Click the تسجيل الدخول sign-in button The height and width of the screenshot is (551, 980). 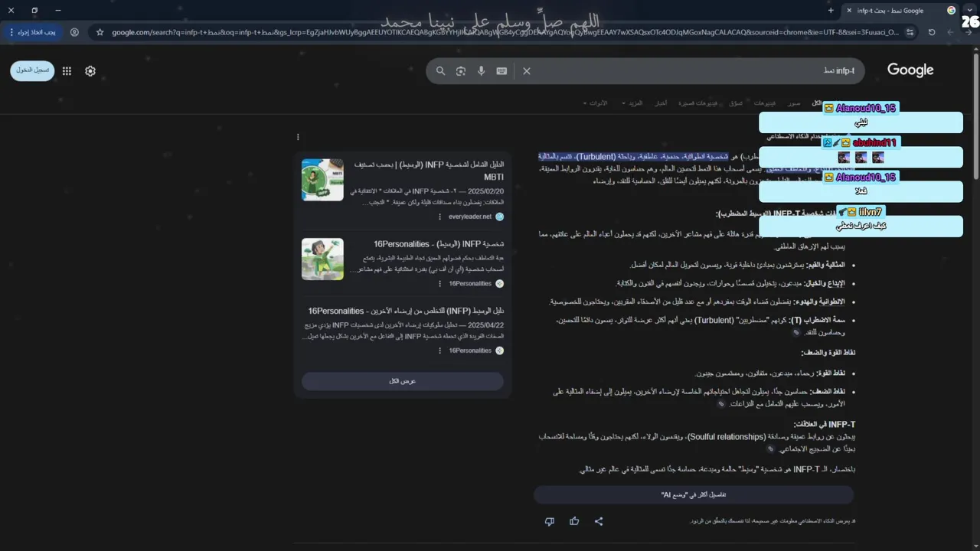point(32,70)
